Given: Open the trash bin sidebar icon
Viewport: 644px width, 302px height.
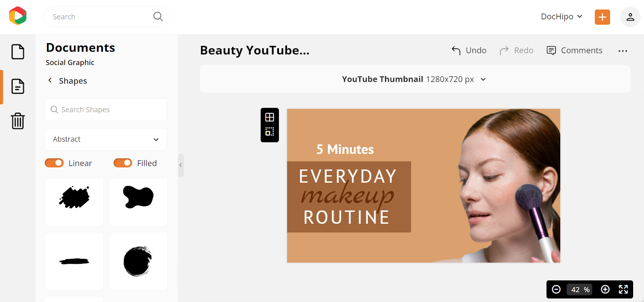Looking at the screenshot, I should pos(18,121).
